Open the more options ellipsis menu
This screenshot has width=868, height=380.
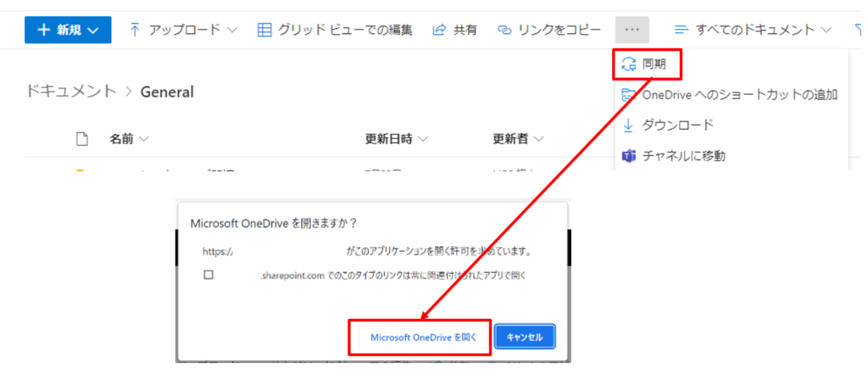[x=632, y=30]
